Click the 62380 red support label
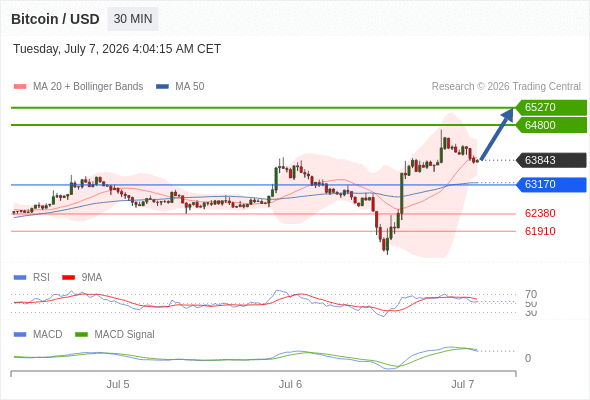 click(540, 213)
